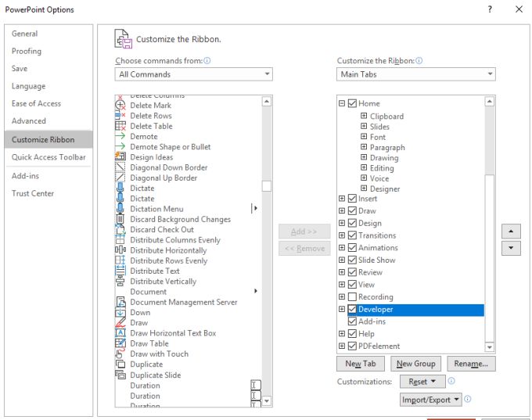Viewport: 532px width, 420px height.
Task: Select the Dictation Menu microphone icon
Action: (120, 209)
